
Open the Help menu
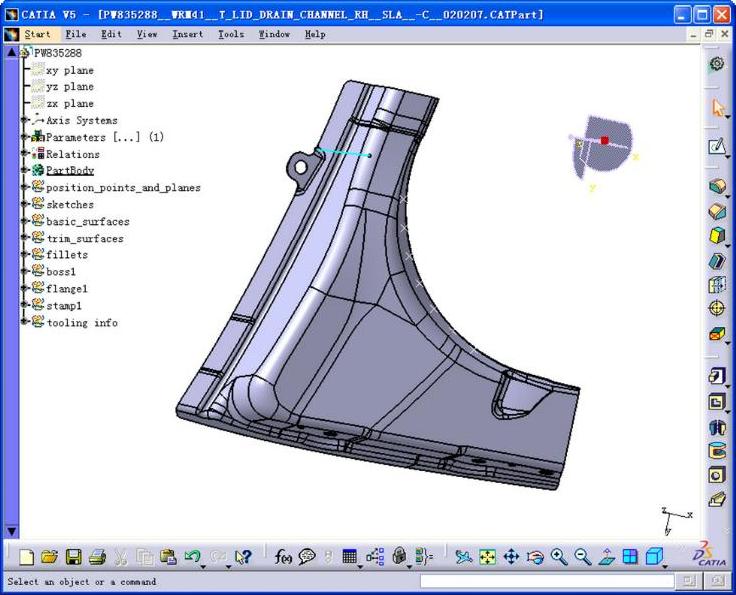point(315,34)
